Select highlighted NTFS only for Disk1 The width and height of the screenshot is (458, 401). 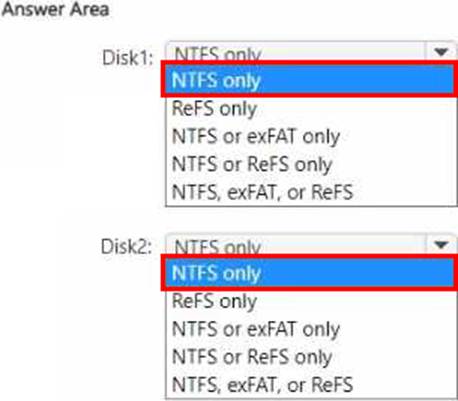(310, 80)
